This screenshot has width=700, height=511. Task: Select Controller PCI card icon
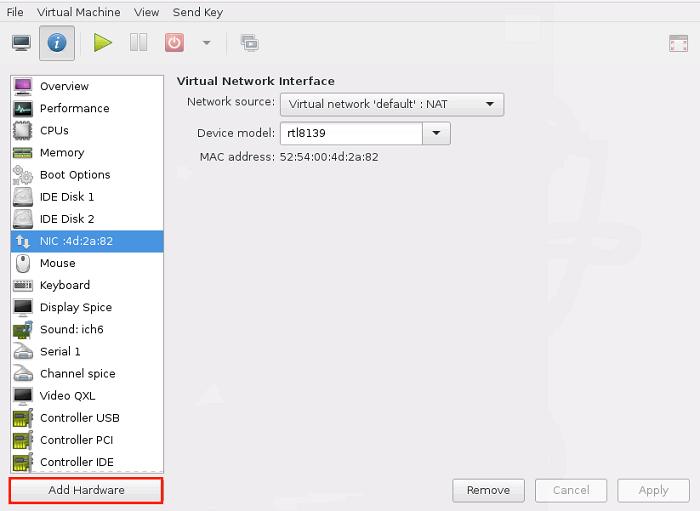23,440
